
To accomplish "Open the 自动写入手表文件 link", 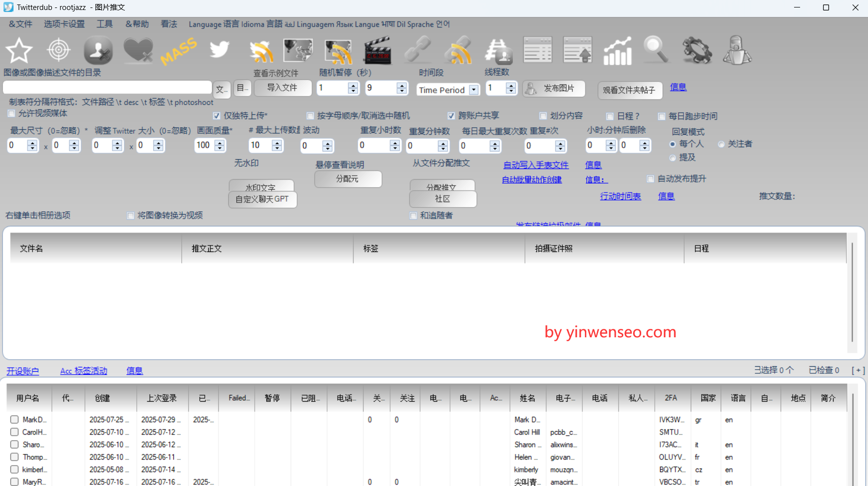I will click(535, 165).
